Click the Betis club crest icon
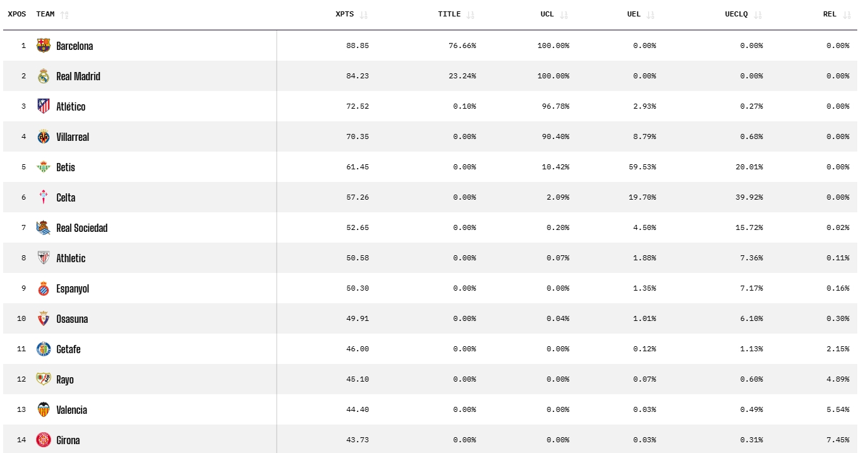Screen dimensions: 868x453 click(x=43, y=167)
